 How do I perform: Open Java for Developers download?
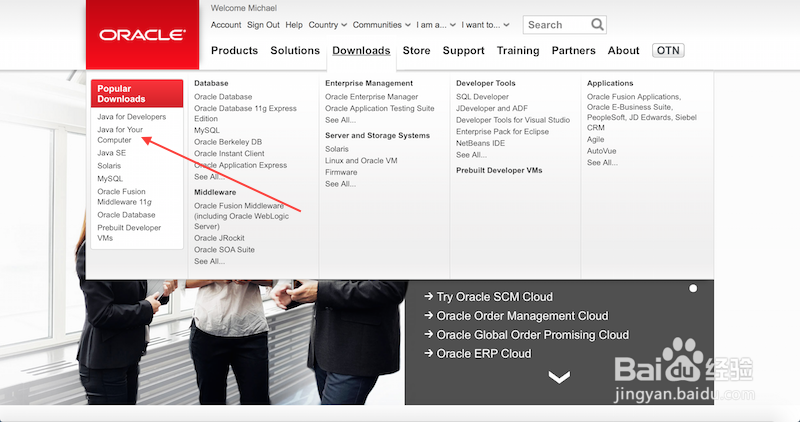click(x=132, y=117)
